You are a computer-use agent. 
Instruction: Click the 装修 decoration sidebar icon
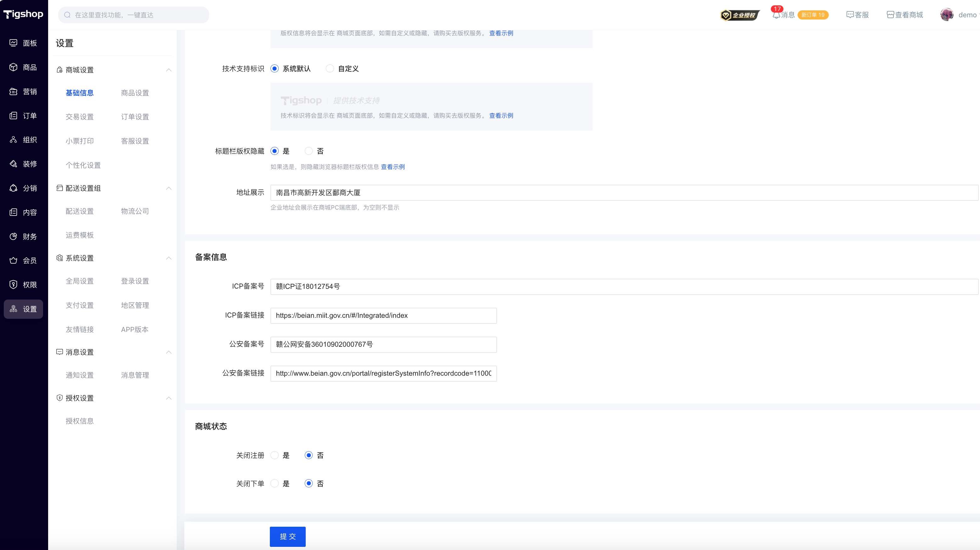13,164
